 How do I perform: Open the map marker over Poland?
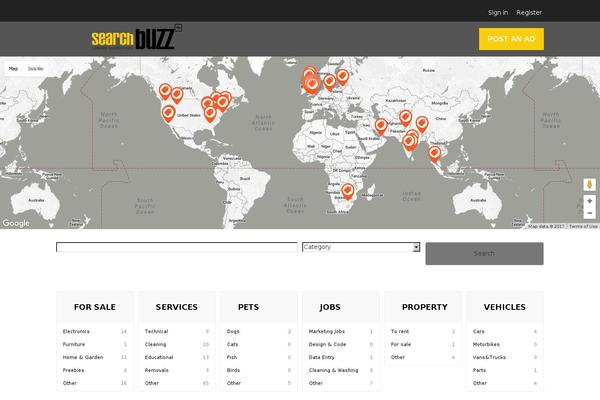(329, 82)
